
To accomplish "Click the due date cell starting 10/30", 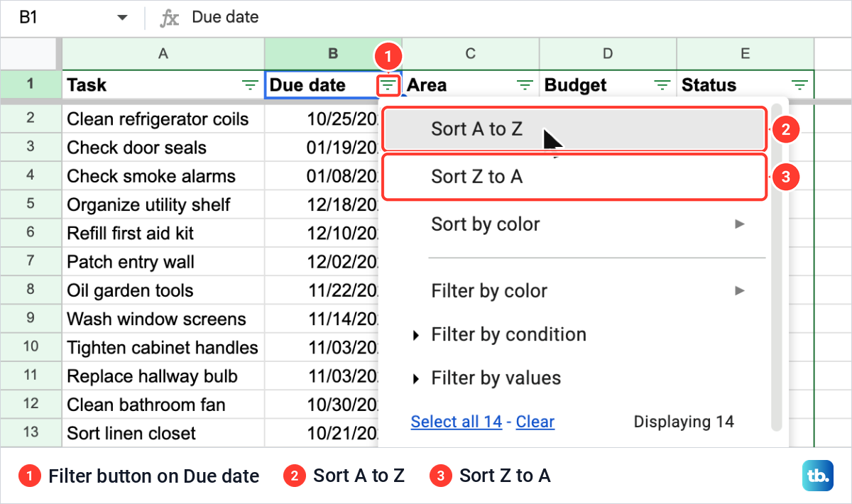I will pyautogui.click(x=322, y=405).
